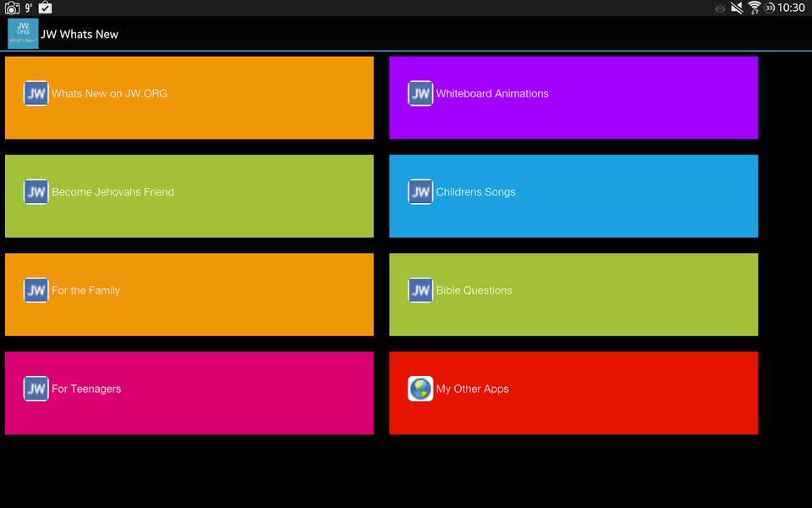Click JW icon beside Whats New on JW.ORG
812x508 pixels.
[x=36, y=93]
